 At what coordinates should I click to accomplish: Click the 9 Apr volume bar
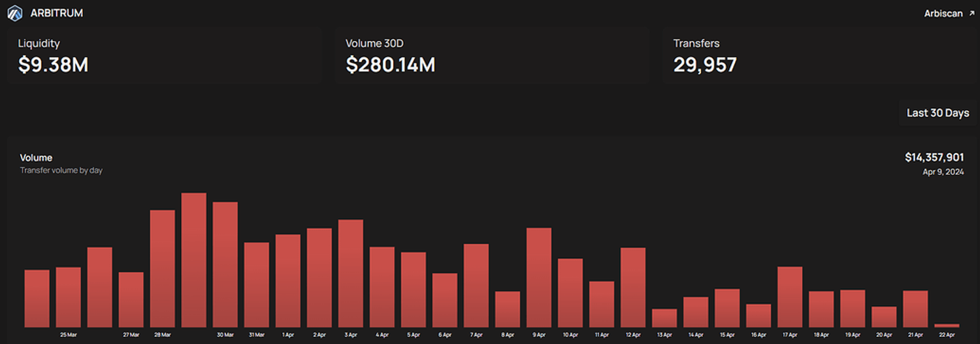[539, 277]
